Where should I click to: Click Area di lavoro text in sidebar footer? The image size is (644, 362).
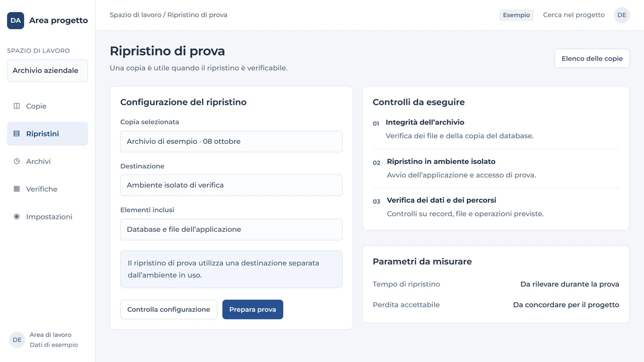50,335
